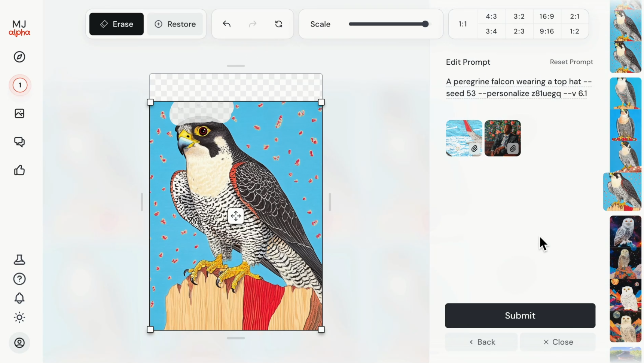Open the help question mark icon
Screen dimensions: 644x363
point(19,279)
